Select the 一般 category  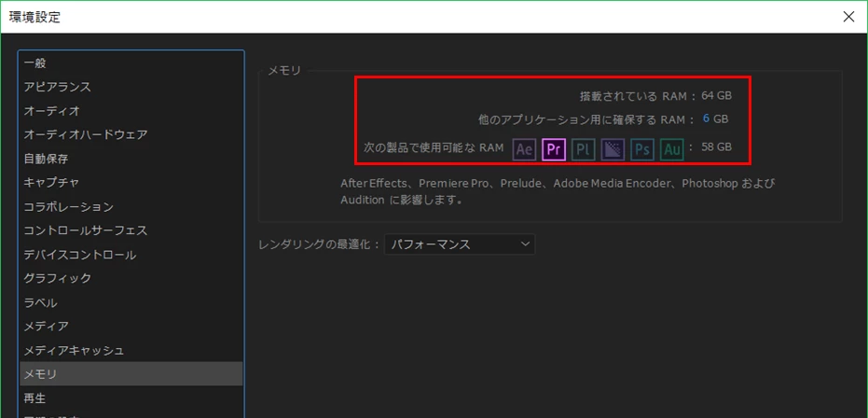(131, 63)
